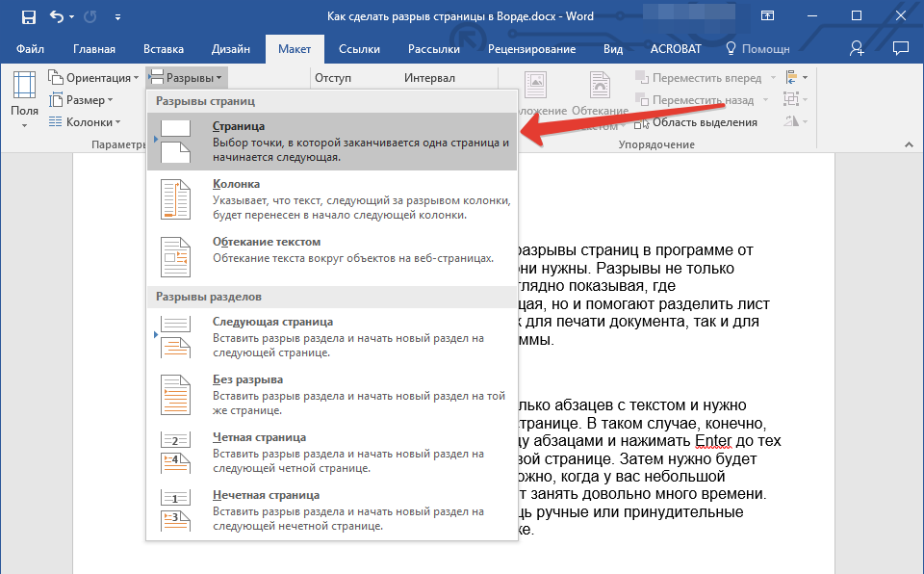This screenshot has height=574, width=924.
Task: Click the Четная страница section break icon
Action: [175, 452]
